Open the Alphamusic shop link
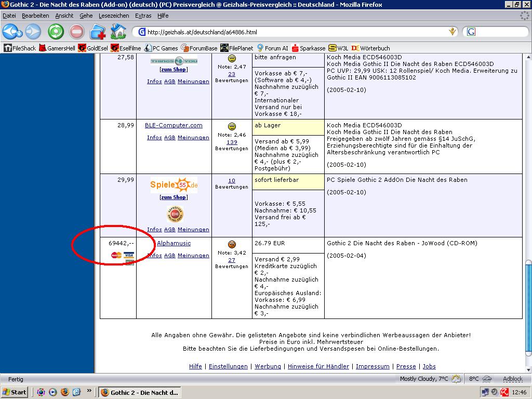This screenshot has height=399, width=532. [x=174, y=243]
